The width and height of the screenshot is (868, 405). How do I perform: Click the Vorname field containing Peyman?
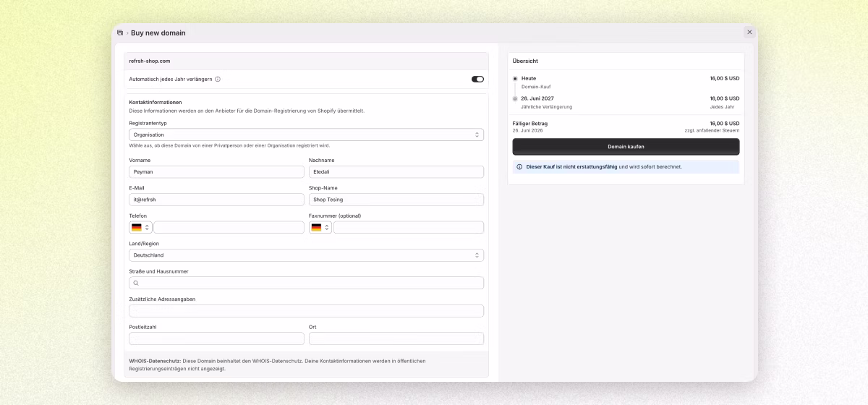point(217,172)
